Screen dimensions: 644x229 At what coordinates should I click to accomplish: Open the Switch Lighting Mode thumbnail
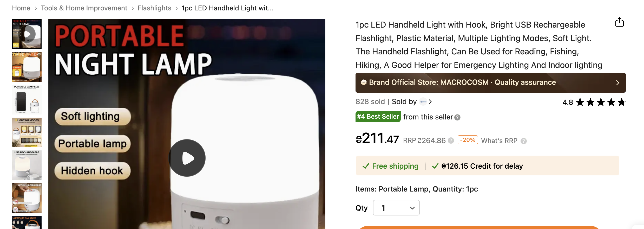27,198
